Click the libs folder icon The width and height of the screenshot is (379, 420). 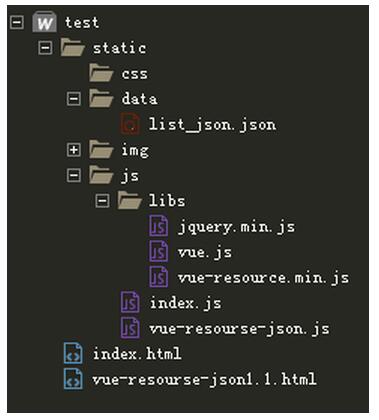pos(130,200)
